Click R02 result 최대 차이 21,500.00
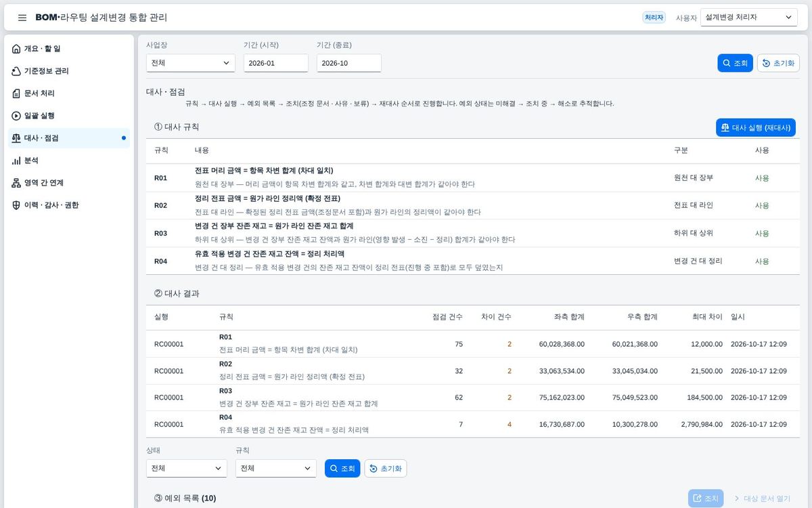 point(706,371)
